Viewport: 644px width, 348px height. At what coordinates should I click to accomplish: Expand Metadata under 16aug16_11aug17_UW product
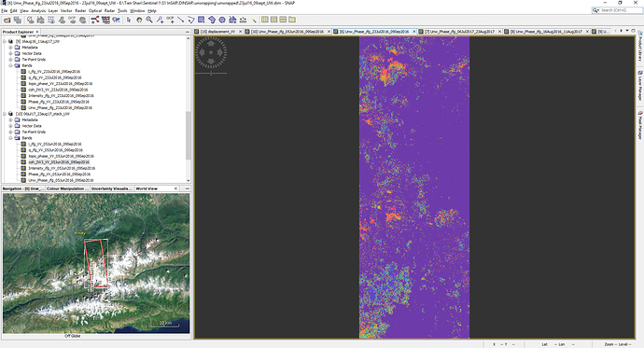[x=10, y=48]
